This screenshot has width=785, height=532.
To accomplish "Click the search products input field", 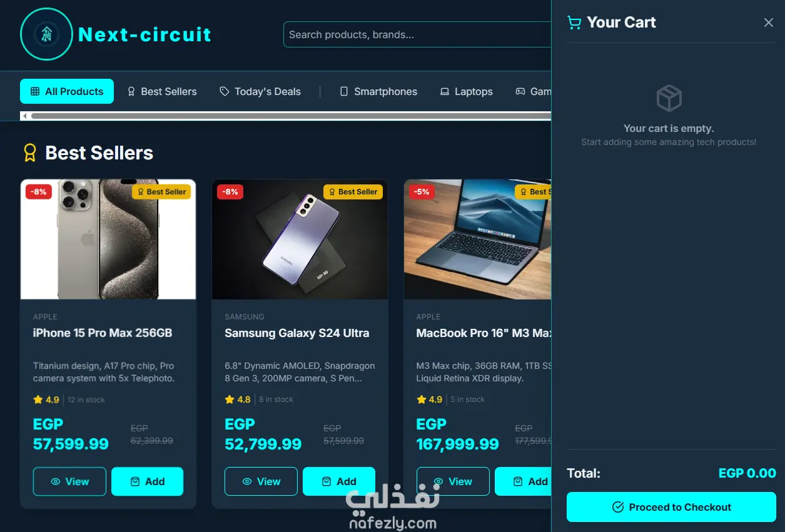I will pos(417,34).
